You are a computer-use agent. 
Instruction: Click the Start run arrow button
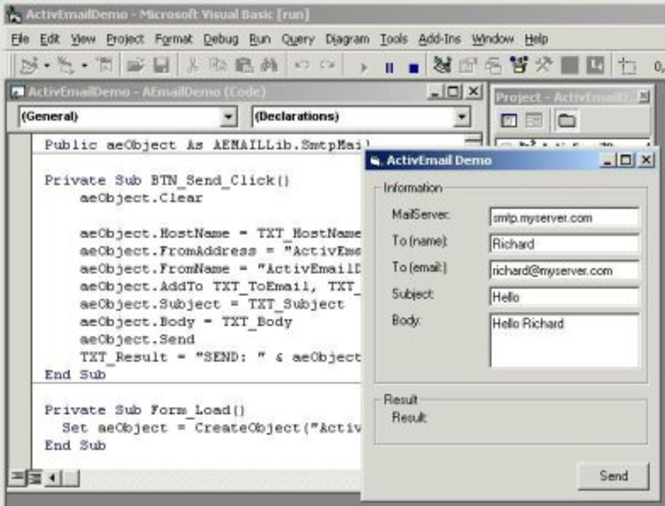pyautogui.click(x=363, y=67)
